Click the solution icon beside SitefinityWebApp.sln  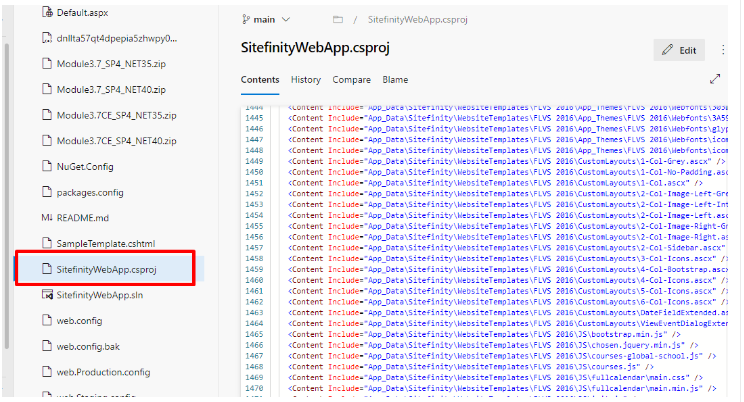pos(47,294)
